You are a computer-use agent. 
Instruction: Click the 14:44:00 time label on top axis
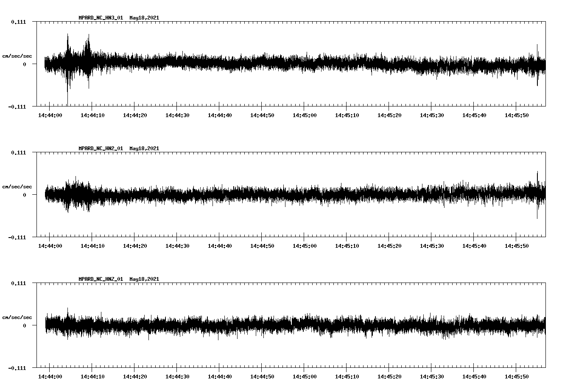coord(51,115)
